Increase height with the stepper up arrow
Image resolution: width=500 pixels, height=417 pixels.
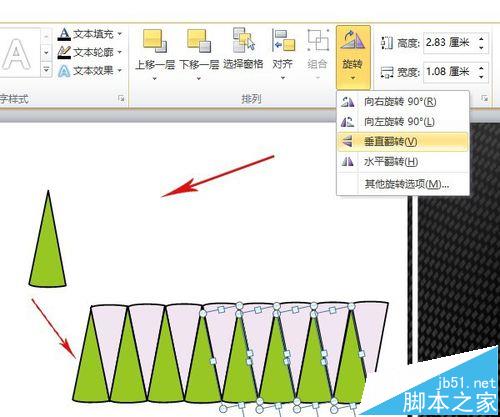(482, 39)
